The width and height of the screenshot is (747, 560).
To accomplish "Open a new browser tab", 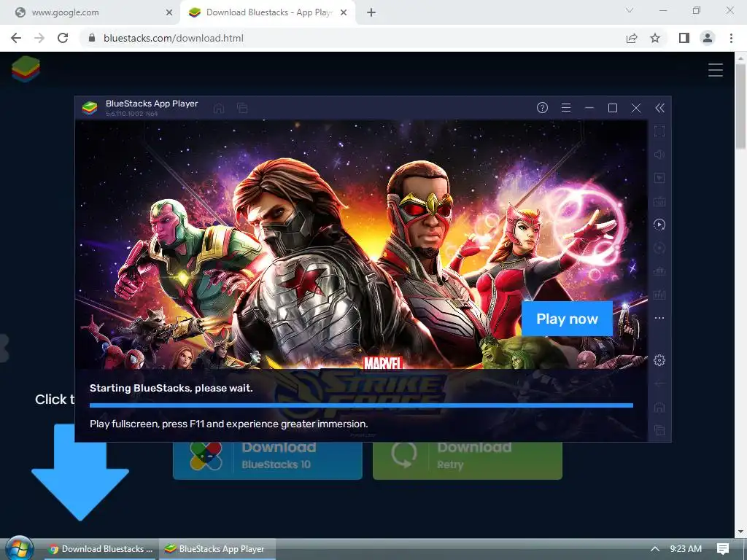I will pos(371,13).
